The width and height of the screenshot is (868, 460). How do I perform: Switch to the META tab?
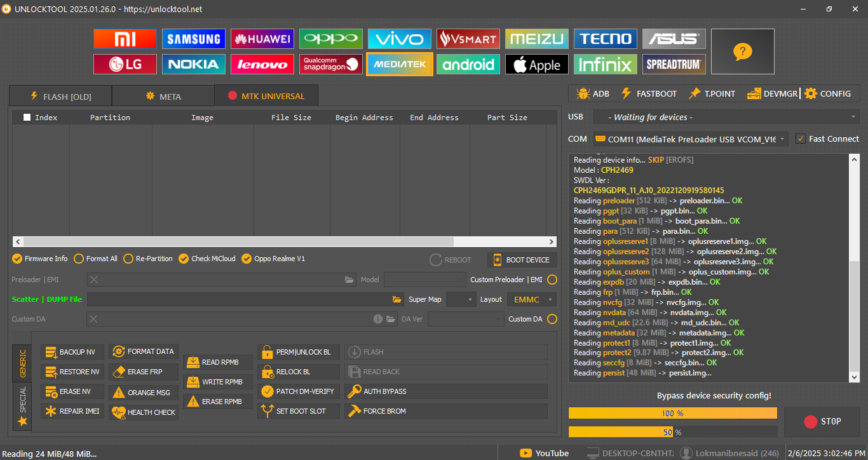pyautogui.click(x=163, y=97)
